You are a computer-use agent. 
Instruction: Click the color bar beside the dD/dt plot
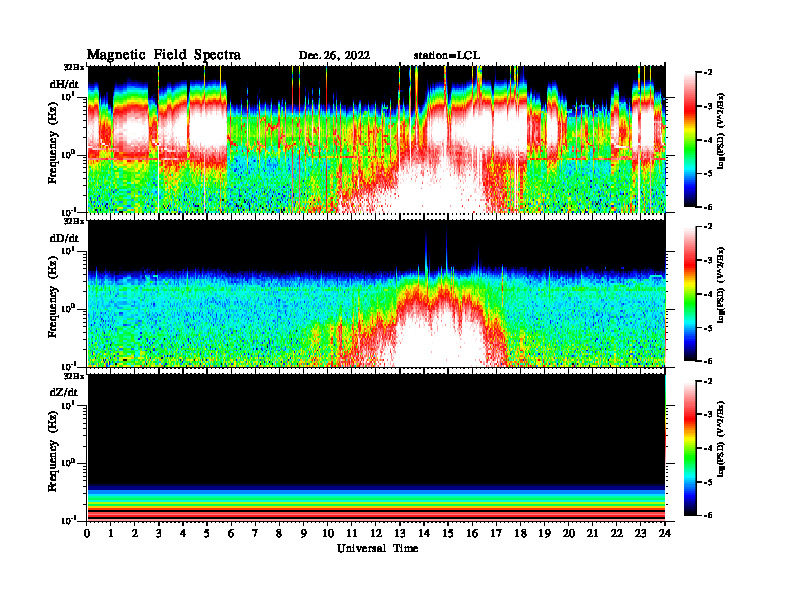690,293
